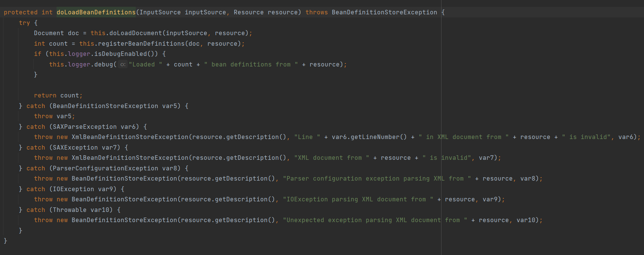The height and width of the screenshot is (255, 644).
Task: Click SAXParseException in the catch clause
Action: (x=85, y=127)
